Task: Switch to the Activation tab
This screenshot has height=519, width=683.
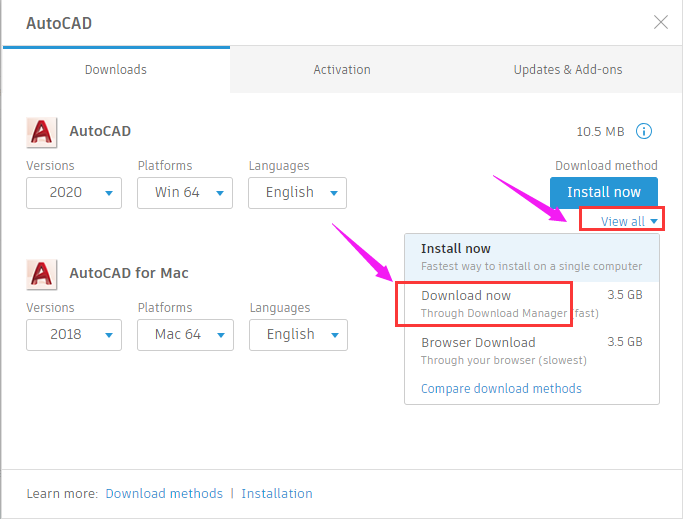Action: pyautogui.click(x=342, y=70)
